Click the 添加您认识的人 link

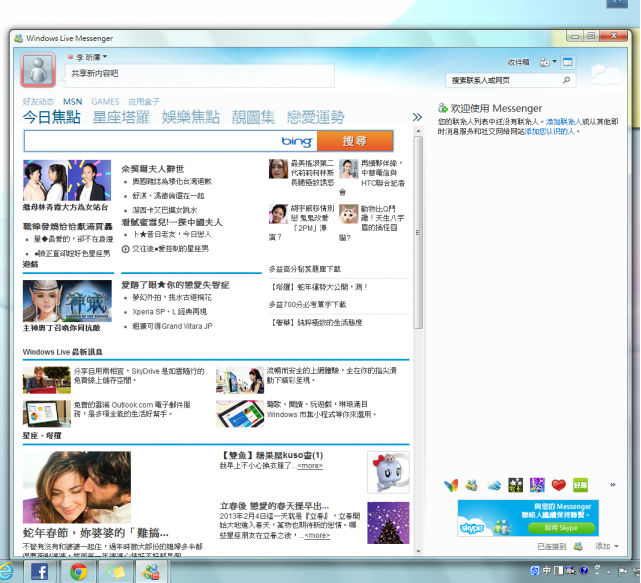coord(549,132)
